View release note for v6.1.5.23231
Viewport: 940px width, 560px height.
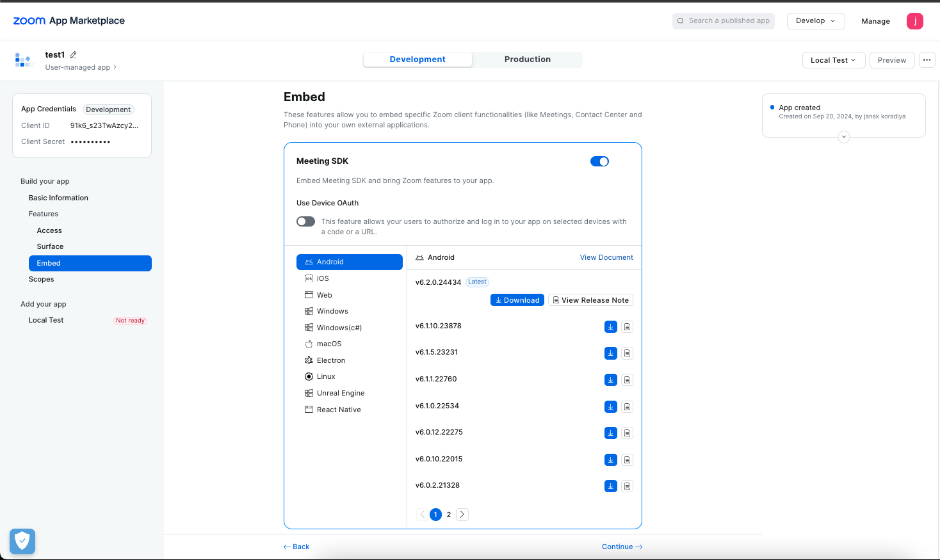pos(628,353)
